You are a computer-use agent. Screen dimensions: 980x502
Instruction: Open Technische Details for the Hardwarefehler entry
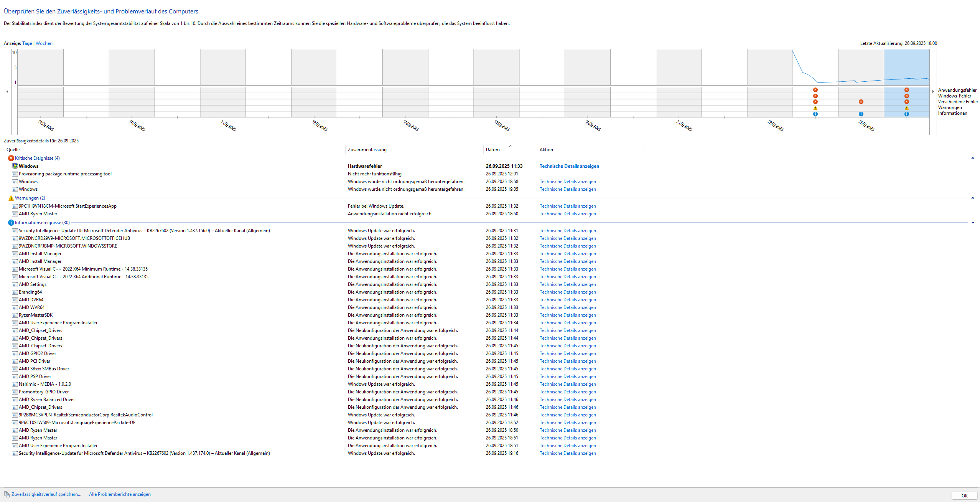pos(569,166)
